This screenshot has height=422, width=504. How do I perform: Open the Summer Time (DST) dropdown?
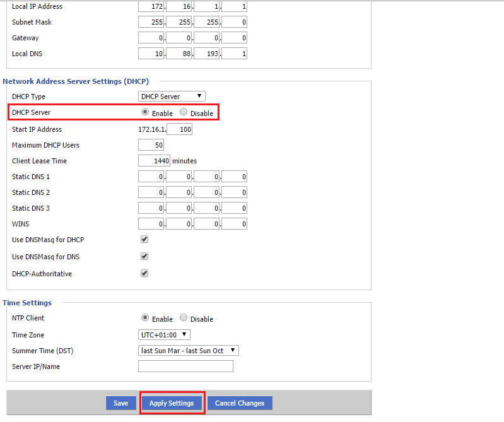pos(188,351)
